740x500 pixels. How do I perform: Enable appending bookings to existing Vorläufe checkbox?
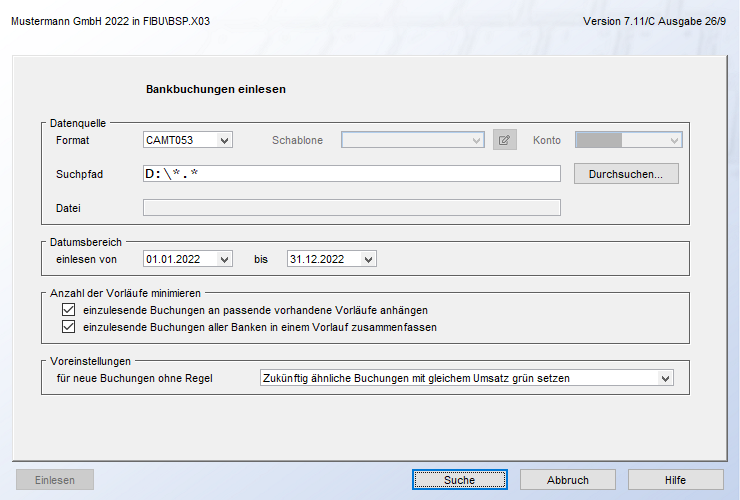(x=69, y=311)
